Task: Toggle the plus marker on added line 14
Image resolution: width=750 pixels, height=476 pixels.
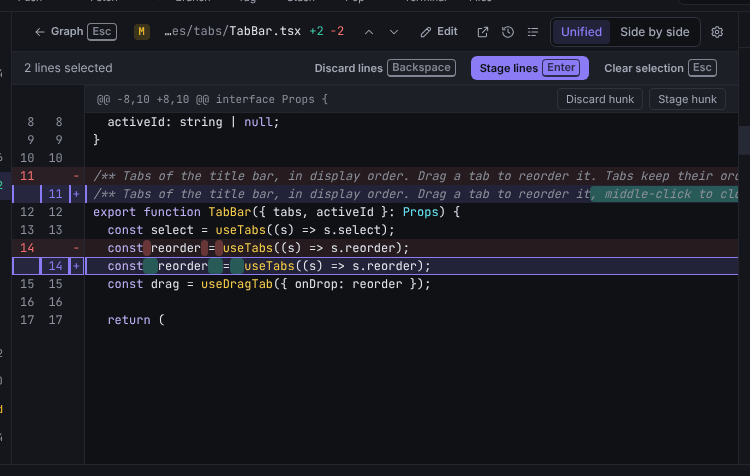Action: [x=76, y=266]
